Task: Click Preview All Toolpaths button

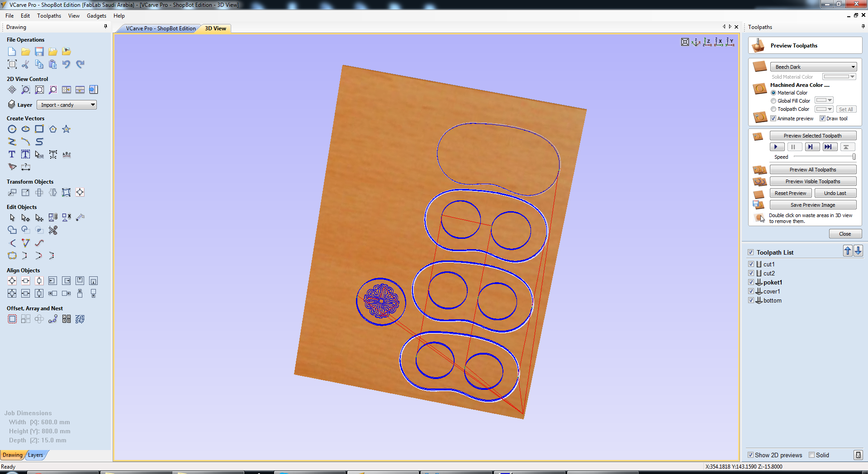Action: [813, 170]
